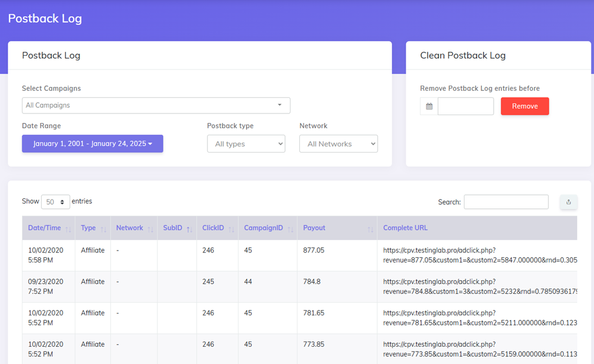Open the All Networks dropdown
This screenshot has height=364, width=594.
tap(339, 144)
